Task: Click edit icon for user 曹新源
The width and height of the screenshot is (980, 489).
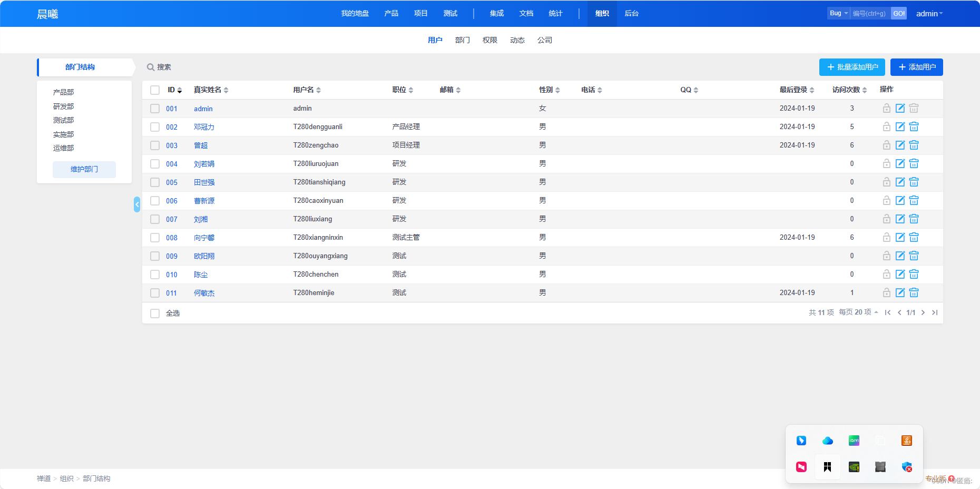Action: 900,200
